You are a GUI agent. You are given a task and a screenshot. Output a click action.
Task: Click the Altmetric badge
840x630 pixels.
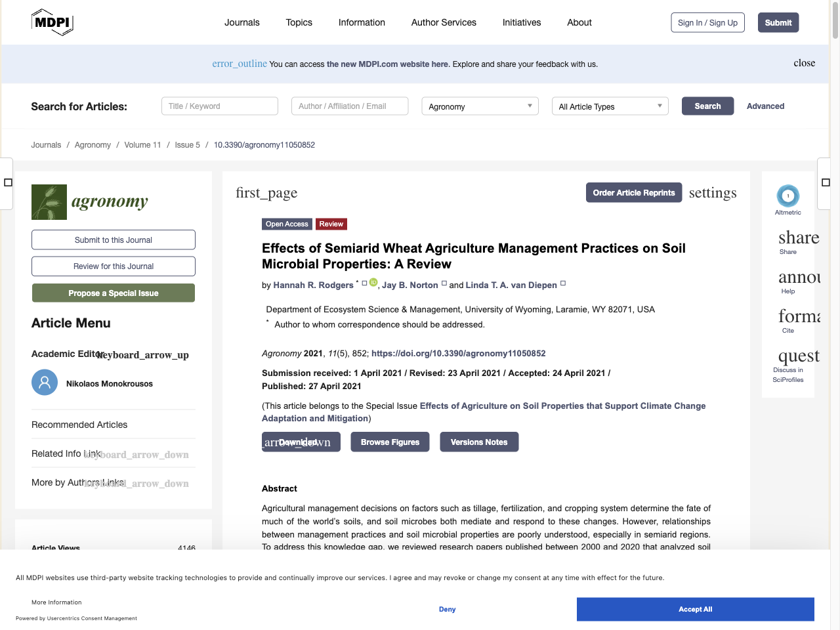pos(787,195)
